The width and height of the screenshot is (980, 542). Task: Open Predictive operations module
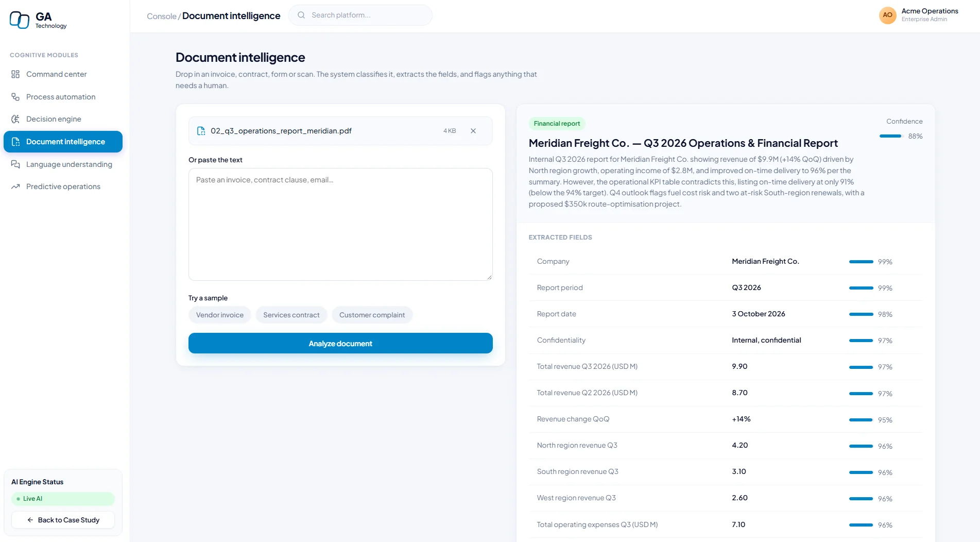[x=63, y=187]
